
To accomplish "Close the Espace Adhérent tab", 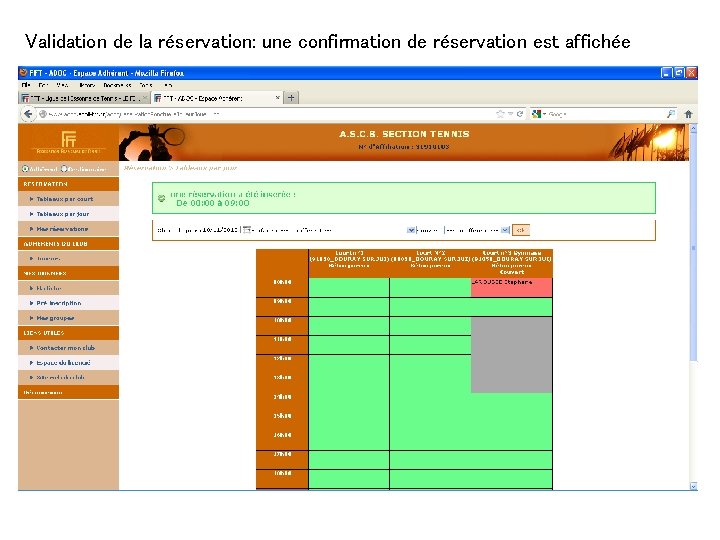I will coord(277,98).
